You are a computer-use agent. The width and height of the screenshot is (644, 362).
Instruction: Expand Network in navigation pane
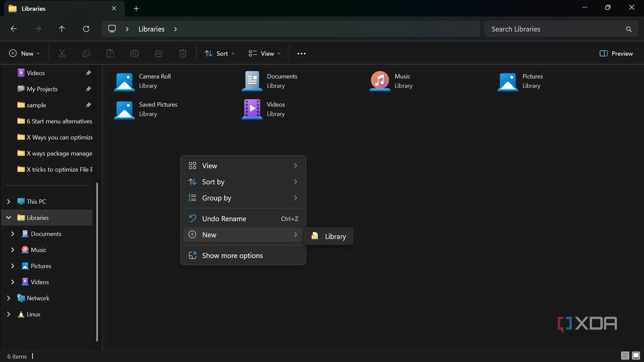click(x=9, y=298)
